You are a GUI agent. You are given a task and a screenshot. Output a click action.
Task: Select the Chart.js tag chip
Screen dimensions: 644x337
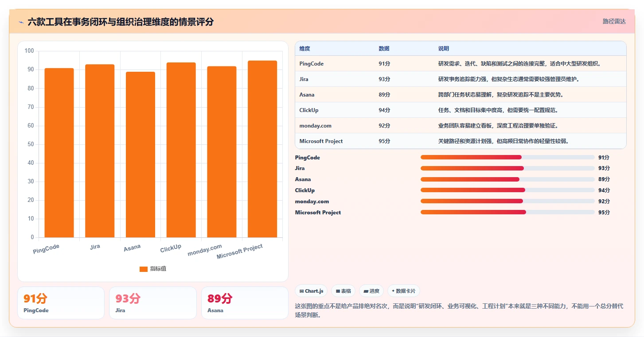tap(312, 291)
